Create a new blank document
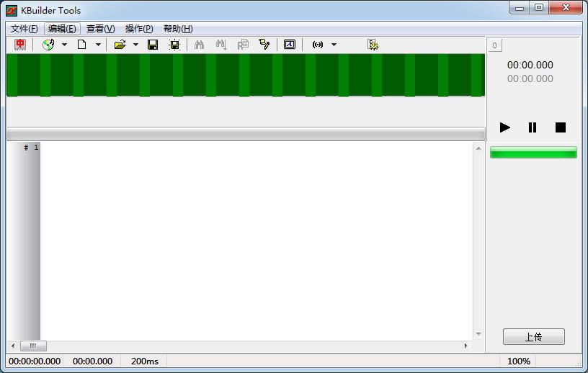 coord(81,45)
